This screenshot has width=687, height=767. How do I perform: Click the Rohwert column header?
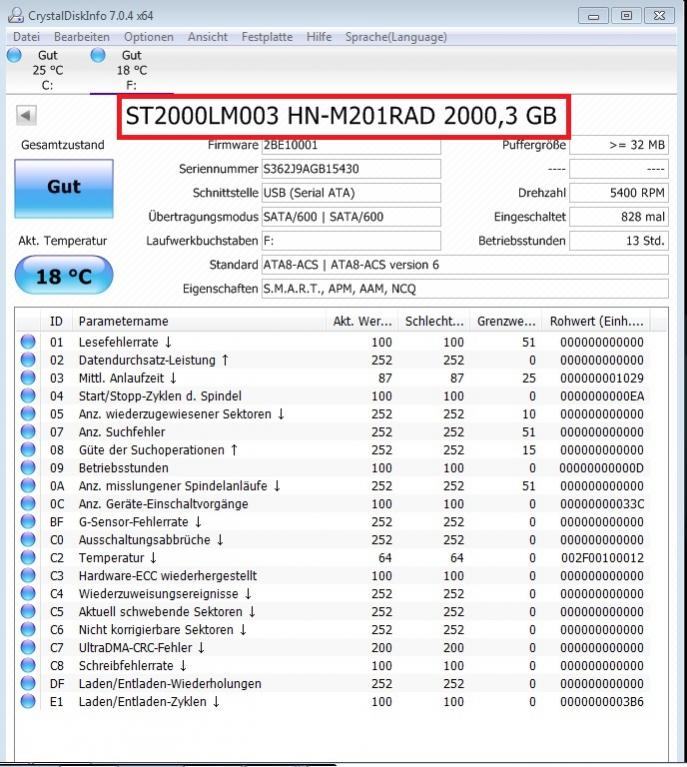click(x=596, y=321)
